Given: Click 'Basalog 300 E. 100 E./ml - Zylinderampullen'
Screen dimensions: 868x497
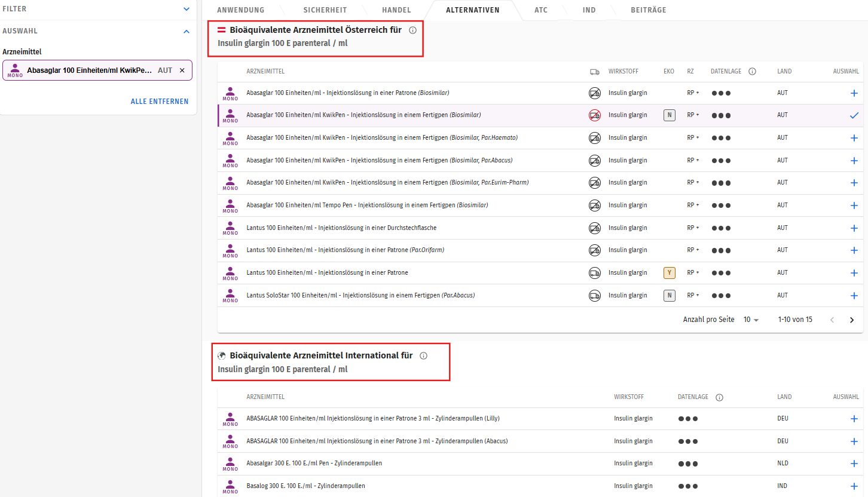Looking at the screenshot, I should click(x=305, y=486).
